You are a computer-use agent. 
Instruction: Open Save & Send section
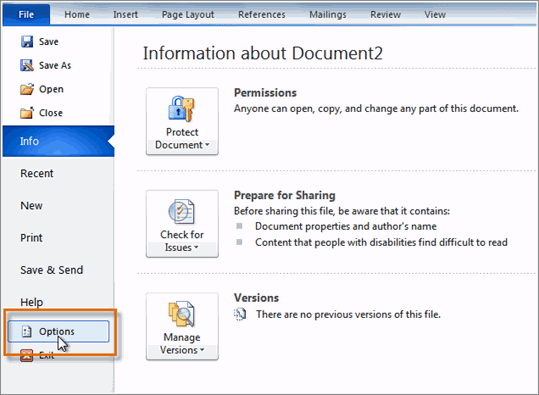click(52, 270)
